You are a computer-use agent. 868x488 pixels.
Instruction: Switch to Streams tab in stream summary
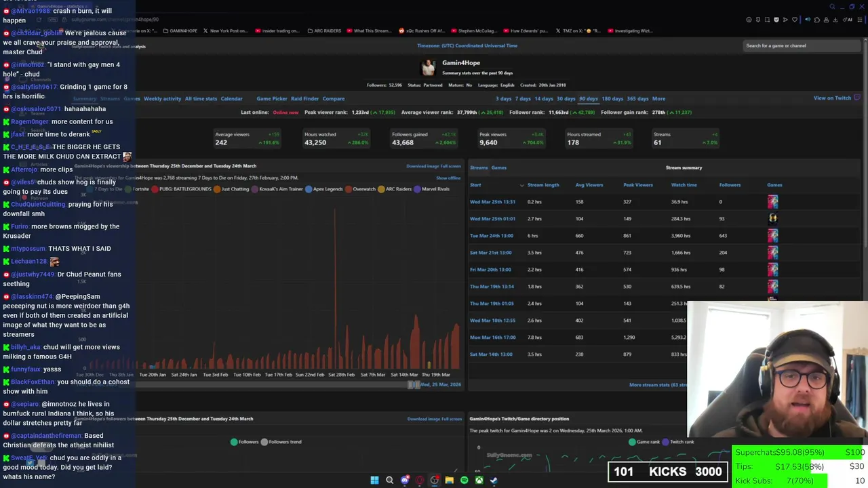pyautogui.click(x=479, y=167)
